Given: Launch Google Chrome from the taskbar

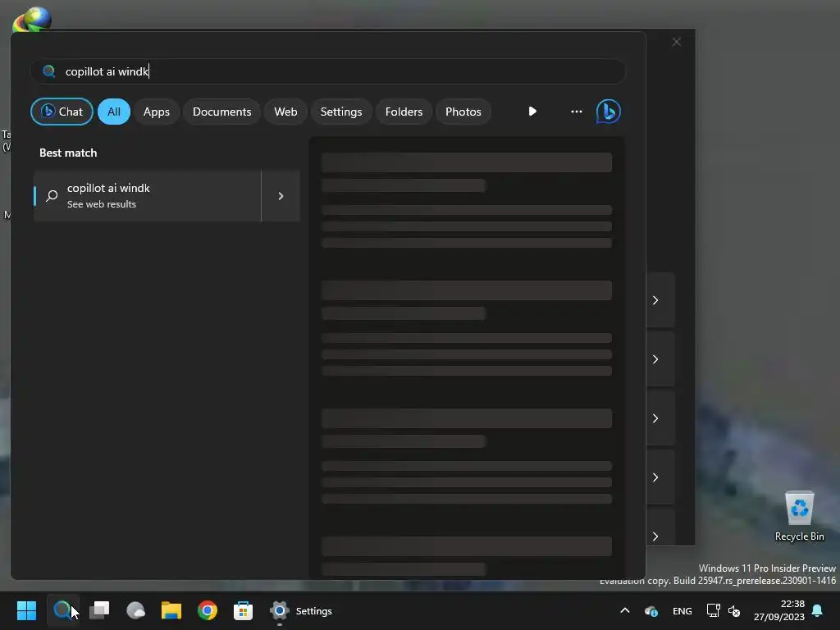Looking at the screenshot, I should coord(208,610).
